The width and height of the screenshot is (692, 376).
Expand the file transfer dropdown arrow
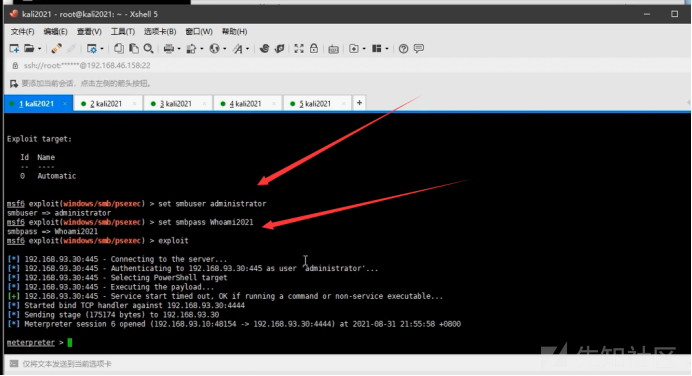pos(202,49)
